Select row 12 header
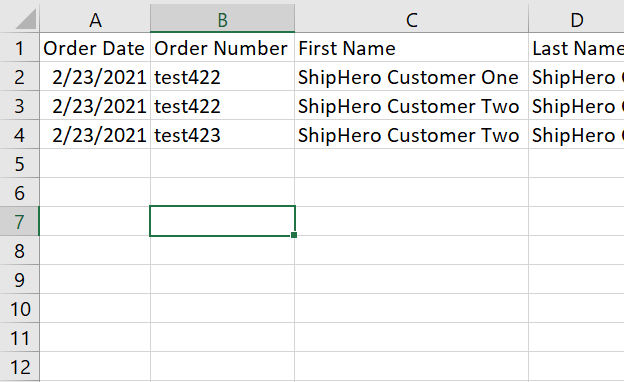 pos(20,366)
